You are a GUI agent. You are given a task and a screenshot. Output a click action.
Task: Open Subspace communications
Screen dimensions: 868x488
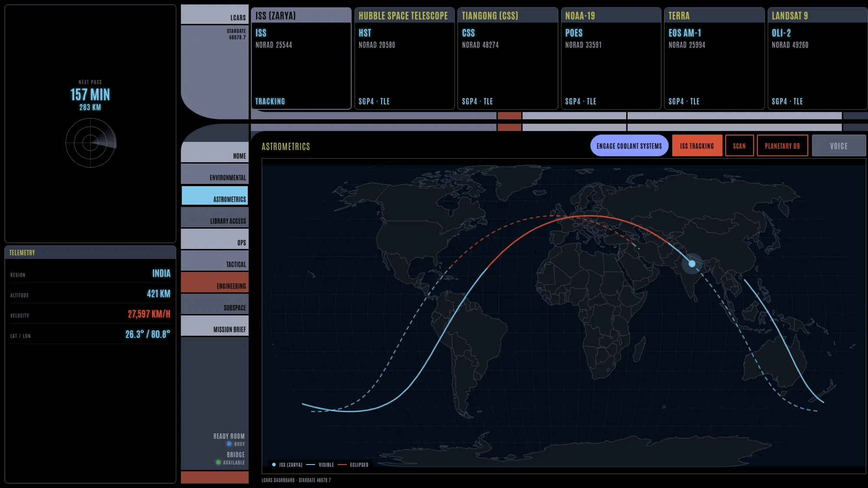coord(215,304)
